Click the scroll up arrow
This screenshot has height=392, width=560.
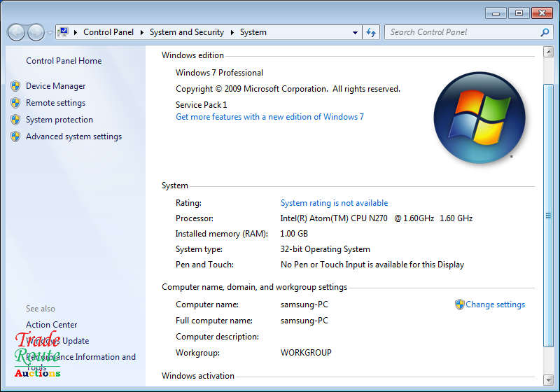tap(549, 52)
